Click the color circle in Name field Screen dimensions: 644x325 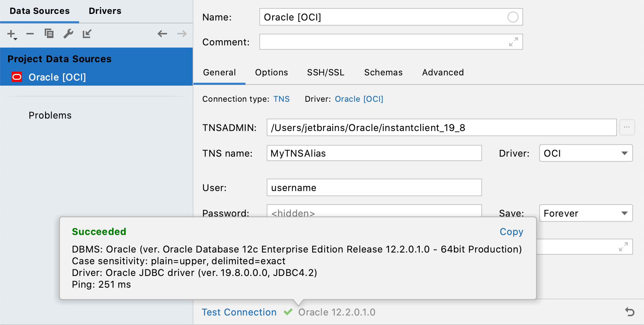click(x=513, y=17)
